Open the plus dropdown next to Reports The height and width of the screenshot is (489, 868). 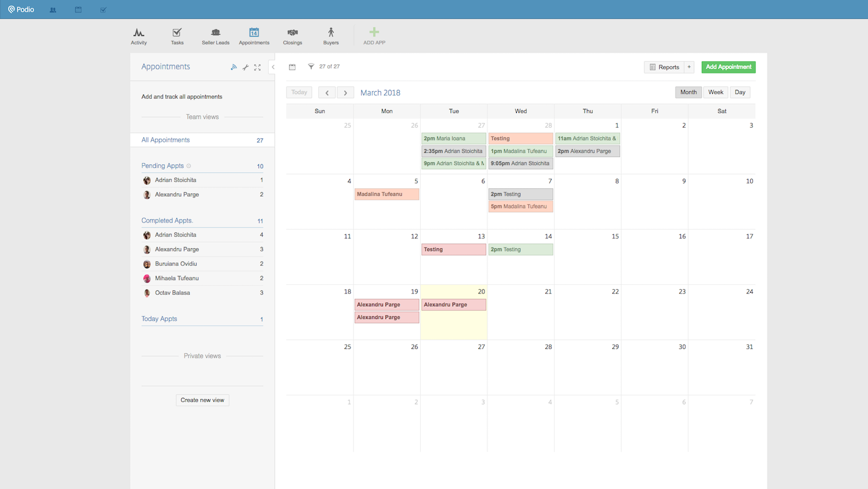(689, 67)
